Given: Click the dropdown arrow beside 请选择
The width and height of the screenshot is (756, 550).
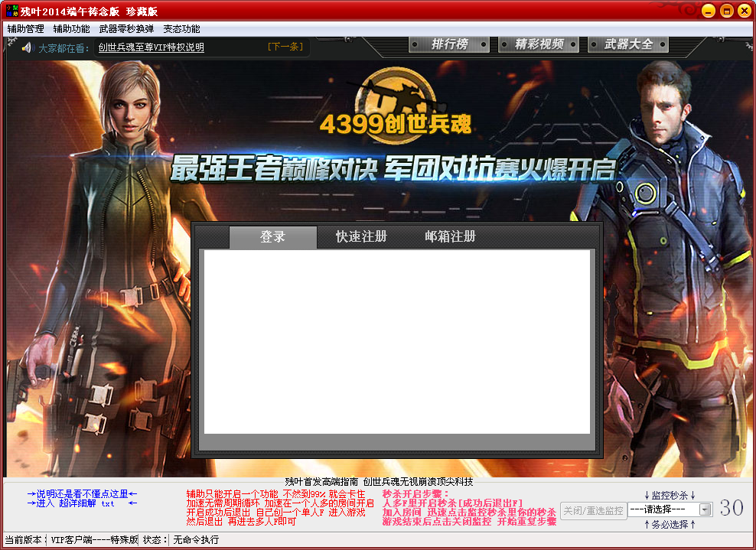Looking at the screenshot, I should (x=705, y=509).
